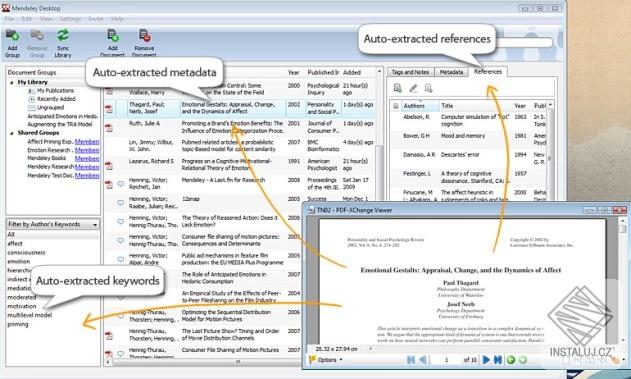Image resolution: width=631 pixels, height=379 pixels.
Task: Switch to the Tags and Notes tab
Action: (x=410, y=72)
